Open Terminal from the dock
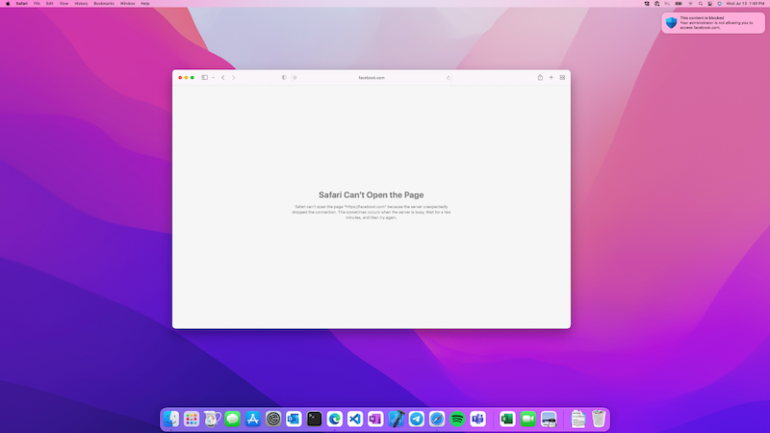 click(314, 419)
